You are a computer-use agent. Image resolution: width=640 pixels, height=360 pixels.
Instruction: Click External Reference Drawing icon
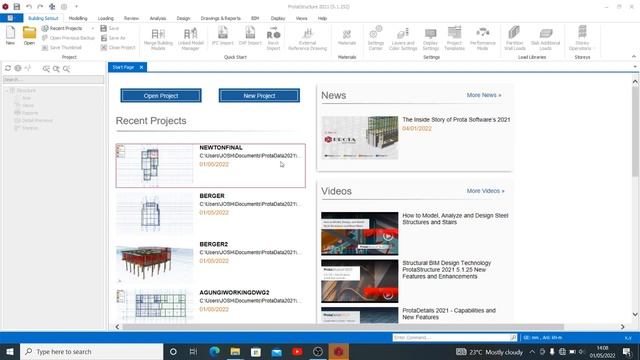(307, 38)
